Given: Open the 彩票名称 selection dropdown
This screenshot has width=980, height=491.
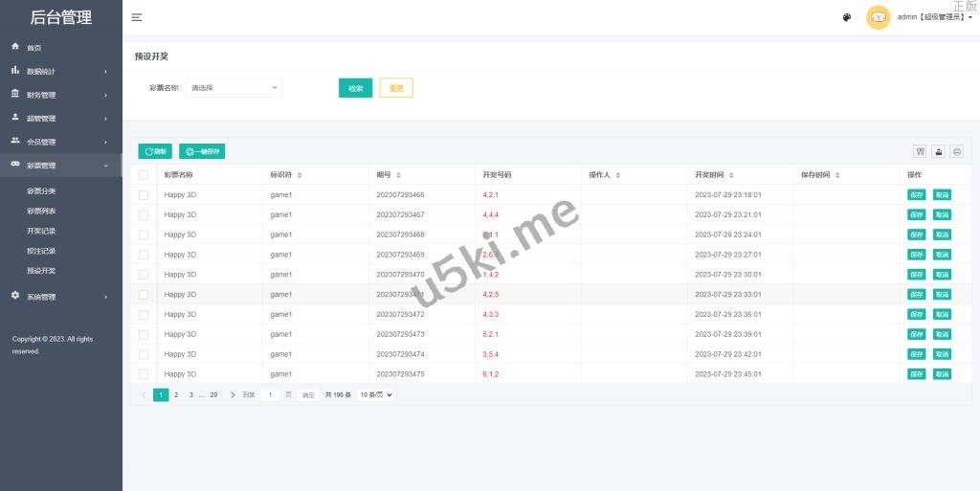Looking at the screenshot, I should pyautogui.click(x=234, y=88).
